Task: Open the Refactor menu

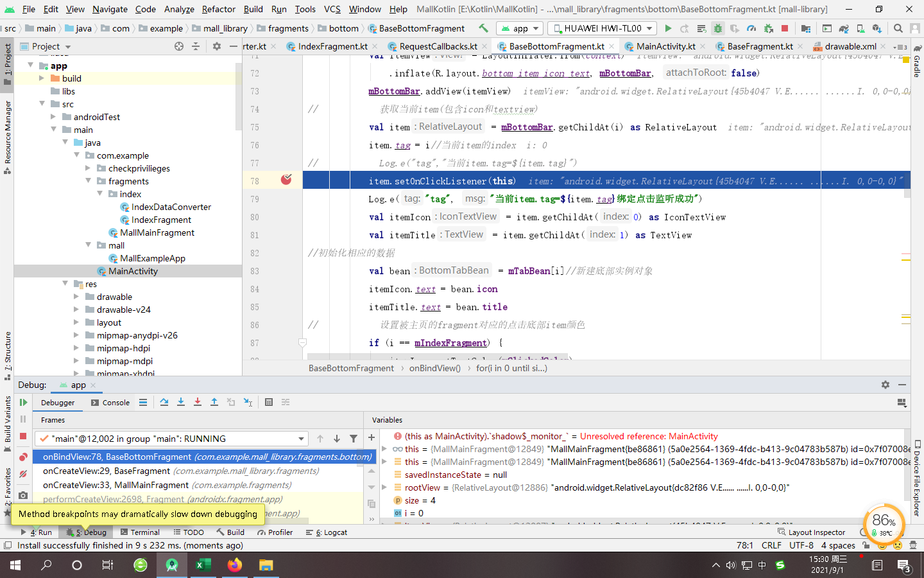Action: coord(218,9)
